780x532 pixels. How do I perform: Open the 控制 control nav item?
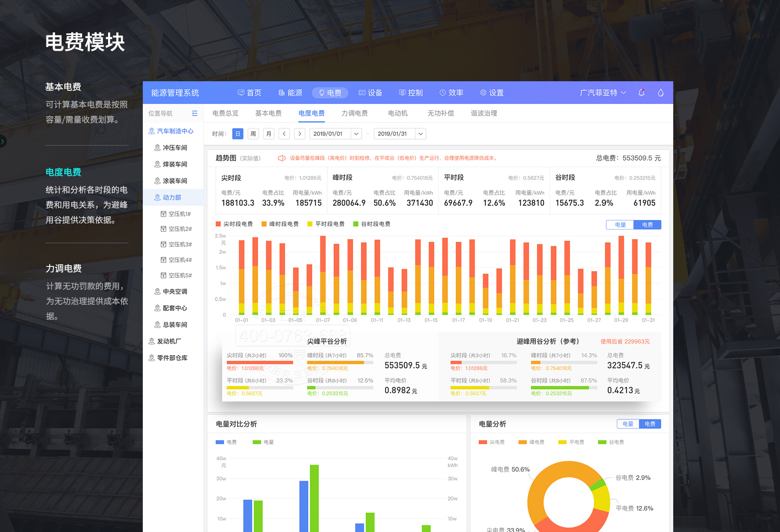411,93
